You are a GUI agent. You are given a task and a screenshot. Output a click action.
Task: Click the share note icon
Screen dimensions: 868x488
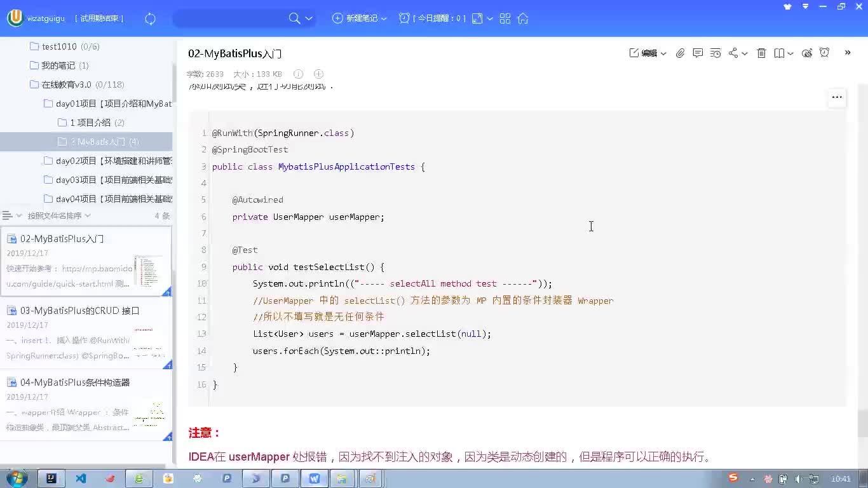tap(733, 53)
